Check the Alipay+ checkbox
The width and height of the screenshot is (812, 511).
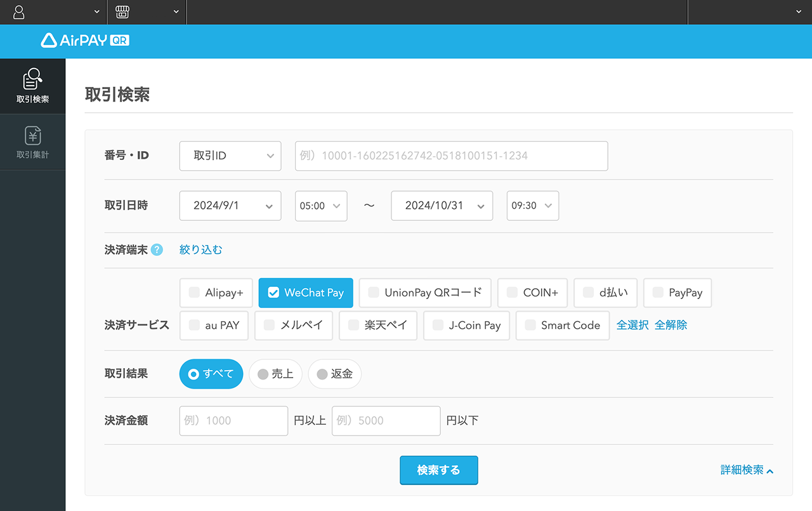pos(194,293)
